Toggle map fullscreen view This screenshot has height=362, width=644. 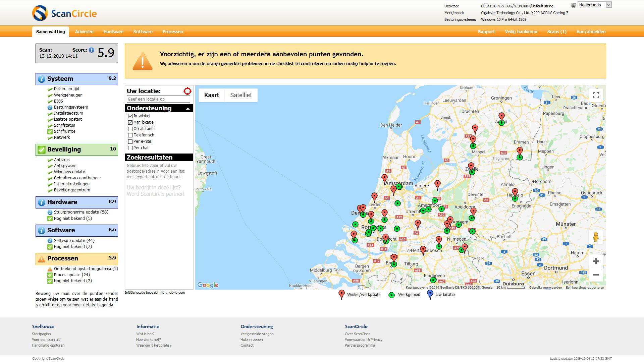pos(596,95)
